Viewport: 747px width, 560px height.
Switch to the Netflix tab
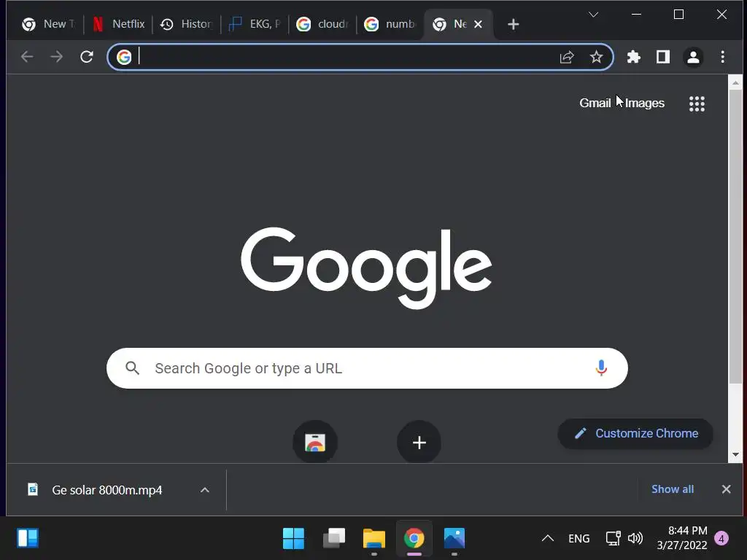(119, 24)
